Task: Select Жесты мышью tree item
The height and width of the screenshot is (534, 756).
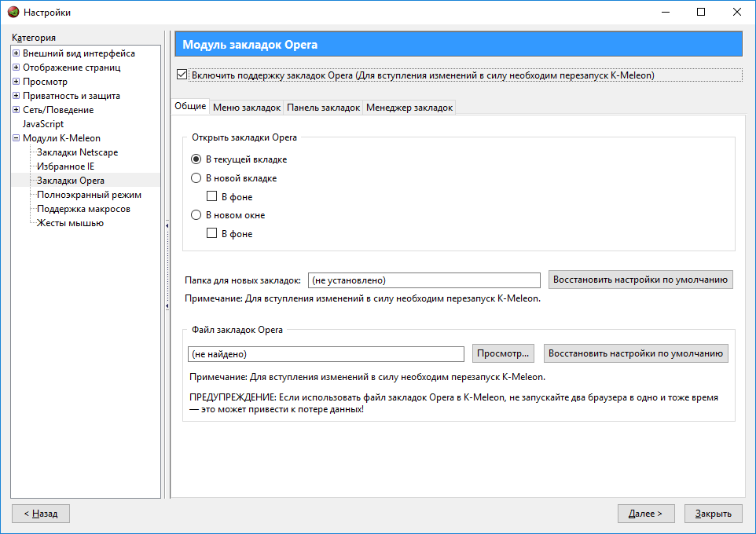Action: (70, 223)
